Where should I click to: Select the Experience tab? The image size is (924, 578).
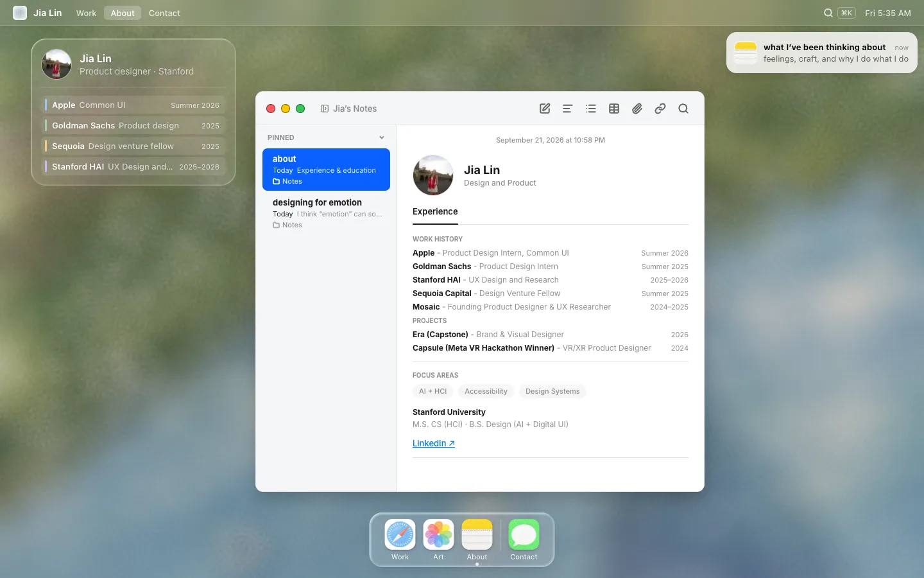(435, 212)
